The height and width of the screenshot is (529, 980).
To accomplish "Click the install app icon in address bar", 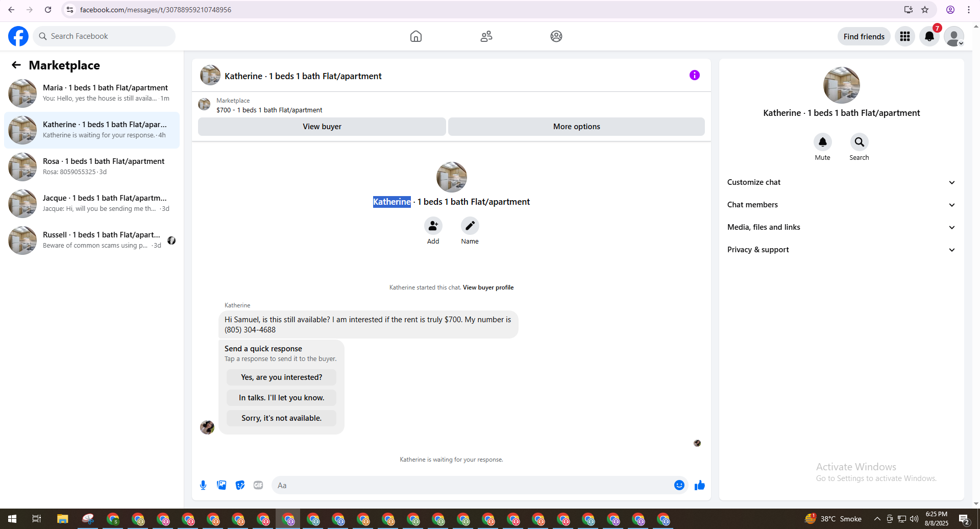I will click(x=909, y=10).
